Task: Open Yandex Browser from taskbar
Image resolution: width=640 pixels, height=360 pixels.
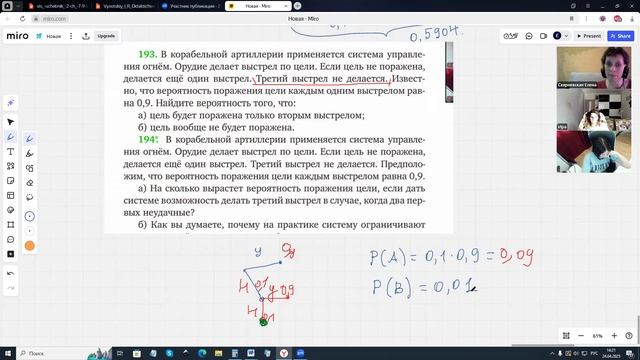Action: pos(284,353)
